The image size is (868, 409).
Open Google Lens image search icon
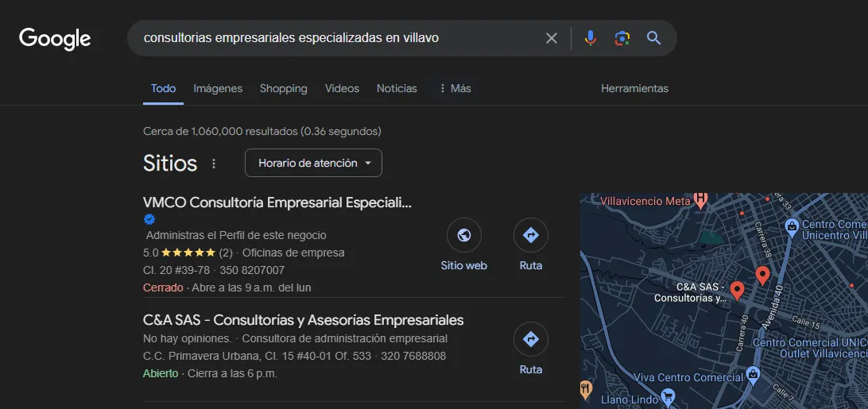[x=622, y=38]
